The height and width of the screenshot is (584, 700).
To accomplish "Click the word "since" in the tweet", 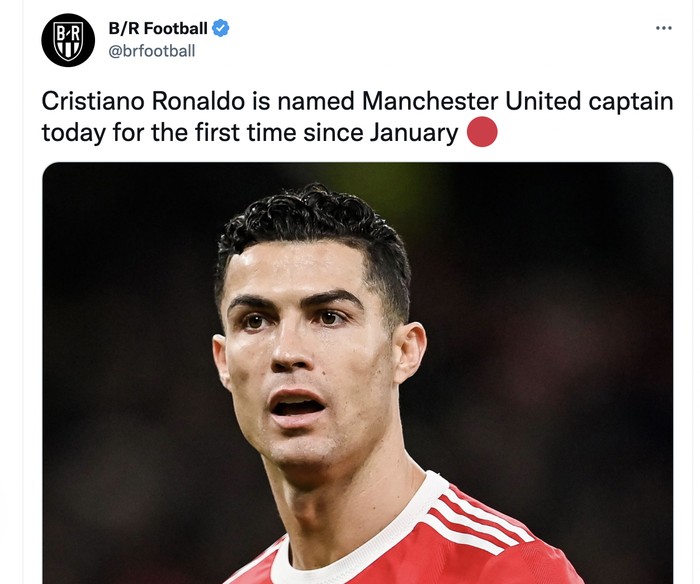I will pos(333,133).
